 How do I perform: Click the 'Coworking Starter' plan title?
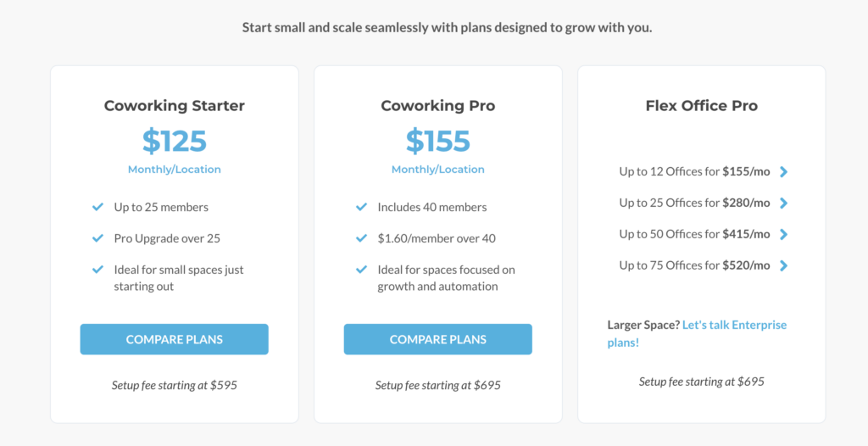pyautogui.click(x=175, y=106)
